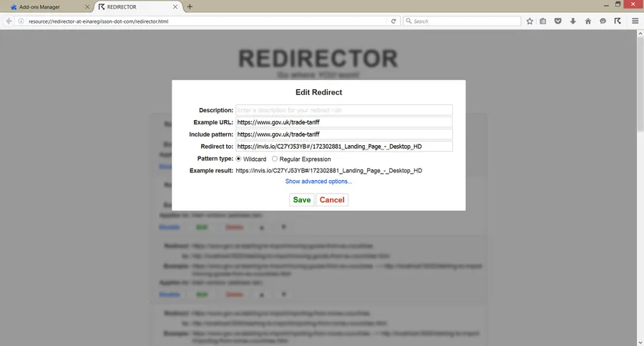Click the vertical scrollbar thumb
The image size is (644, 346).
(640, 85)
